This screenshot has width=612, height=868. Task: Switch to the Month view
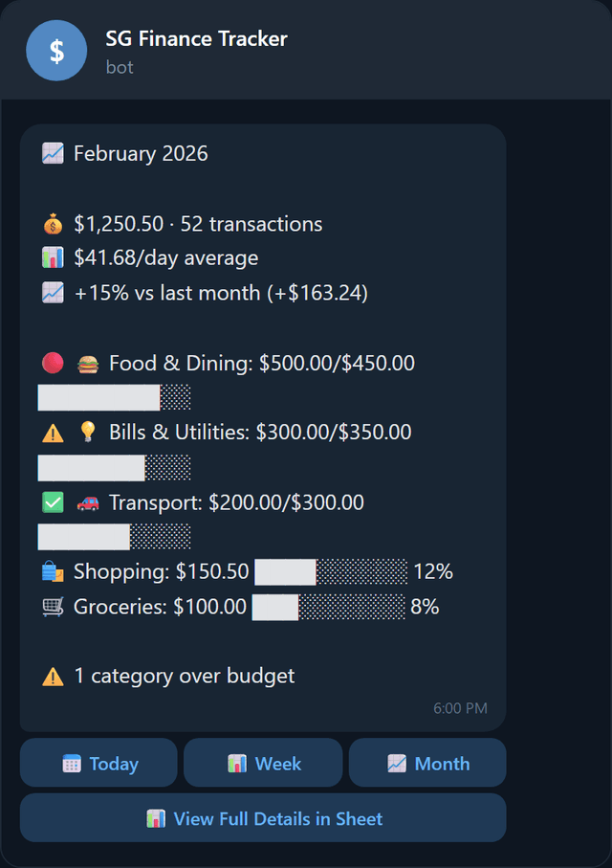click(x=426, y=763)
